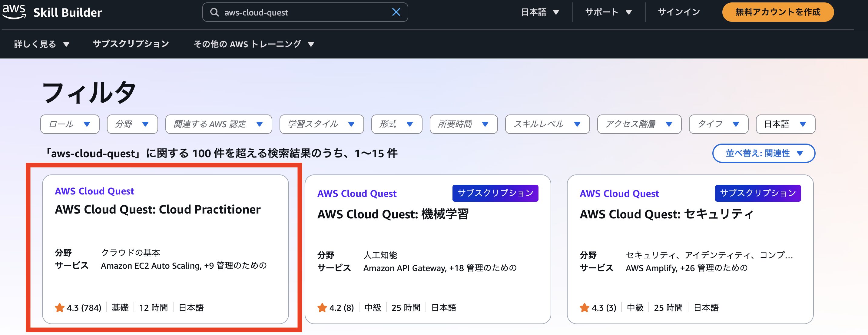Click in the aws-cloud-quest search field
Image resolution: width=868 pixels, height=335 pixels.
pos(303,12)
